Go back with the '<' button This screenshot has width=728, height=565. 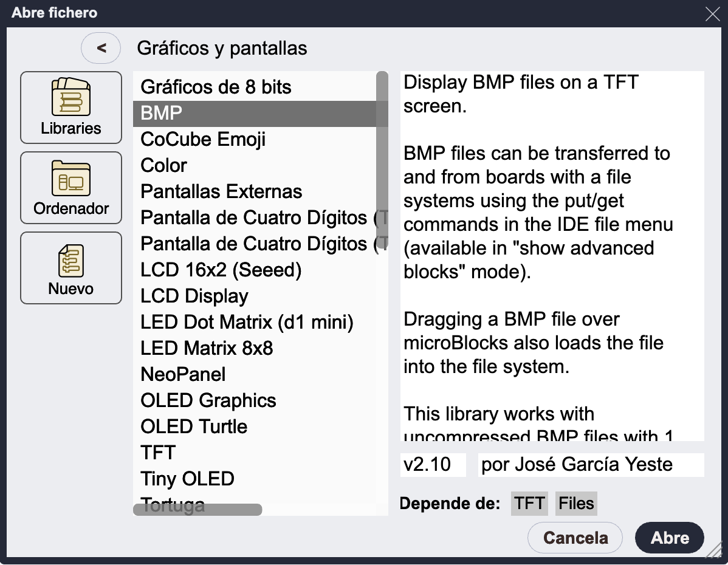101,48
